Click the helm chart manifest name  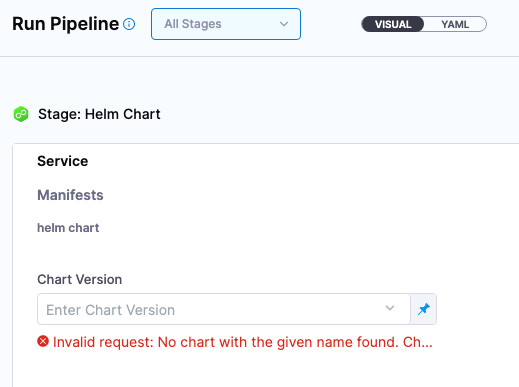[68, 228]
